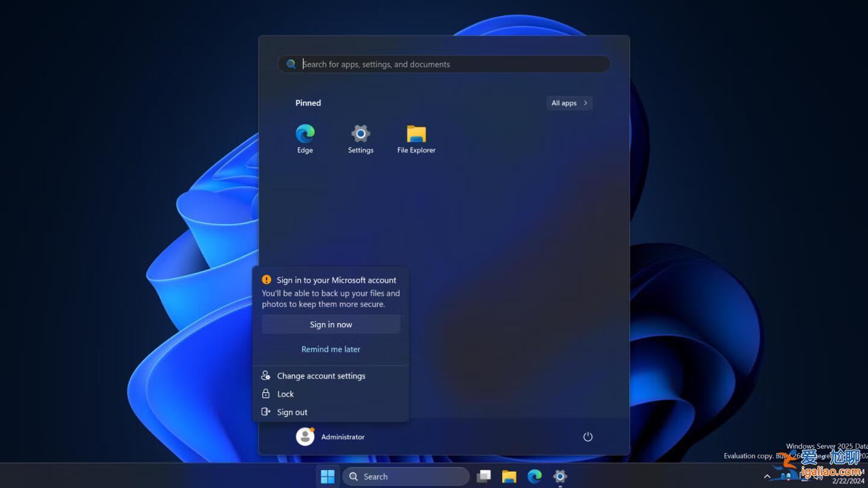Open All apps in the Start menu
This screenshot has height=488, width=868.
tap(568, 103)
